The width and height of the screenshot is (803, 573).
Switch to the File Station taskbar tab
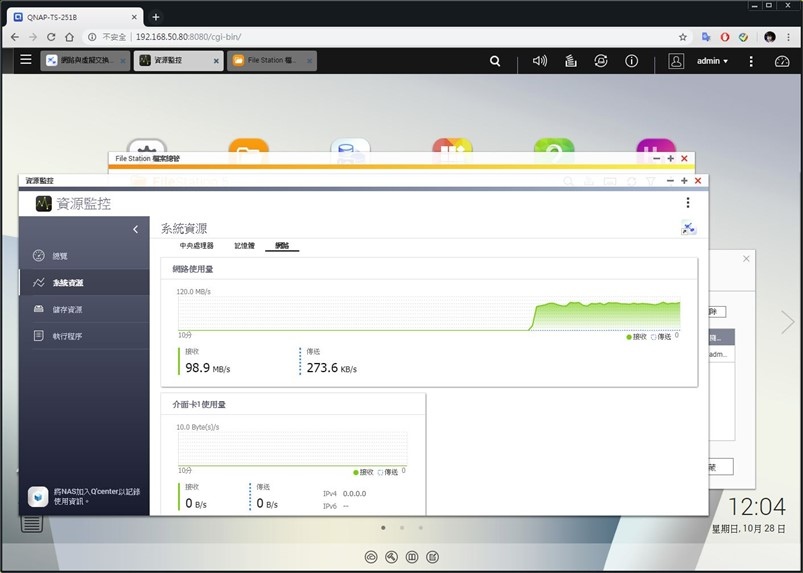coord(271,60)
